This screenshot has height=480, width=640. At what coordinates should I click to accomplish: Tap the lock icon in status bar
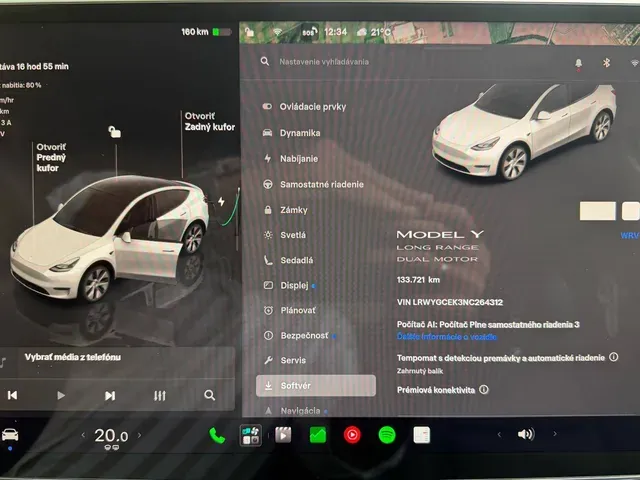[x=249, y=32]
